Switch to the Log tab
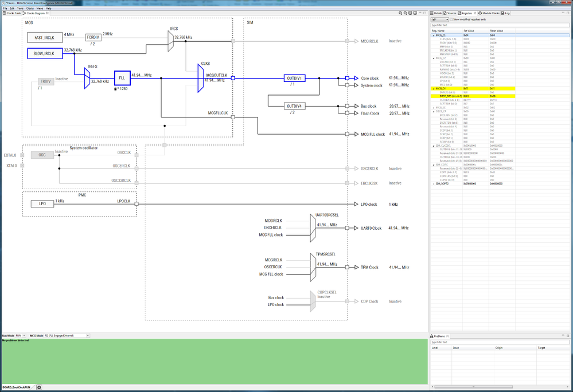The height and width of the screenshot is (392, 573). click(x=506, y=13)
